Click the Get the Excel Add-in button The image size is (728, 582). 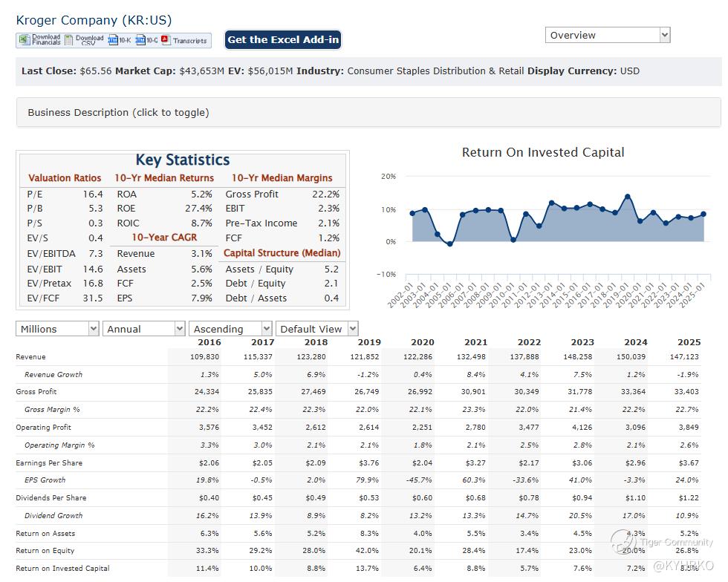[x=282, y=40]
